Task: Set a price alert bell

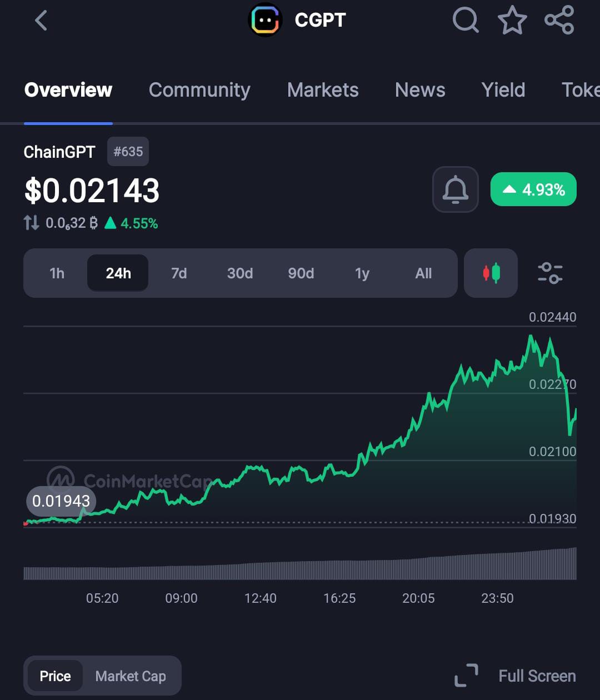Action: tap(455, 189)
